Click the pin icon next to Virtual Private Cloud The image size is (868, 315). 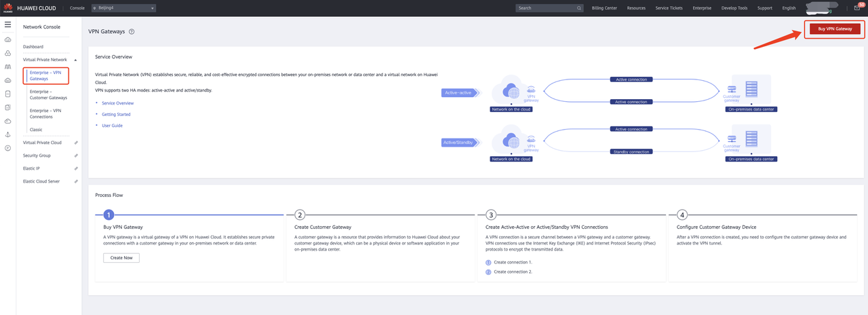76,143
